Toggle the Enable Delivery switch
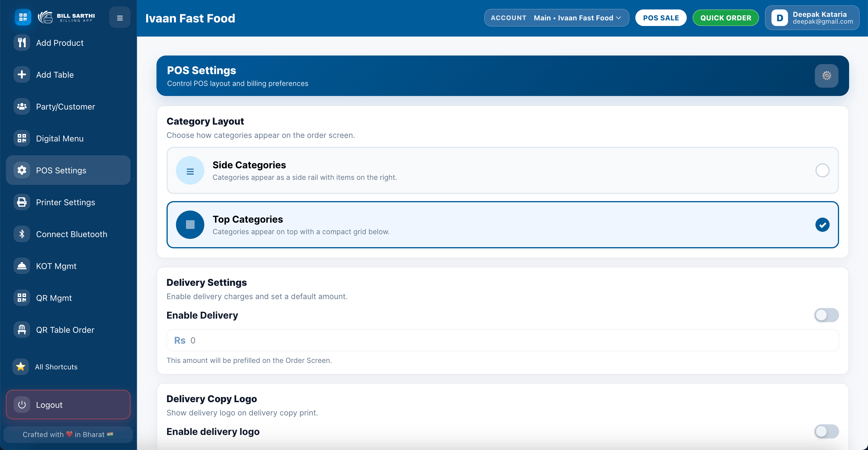Screen dimensions: 868x450 [x=826, y=315]
